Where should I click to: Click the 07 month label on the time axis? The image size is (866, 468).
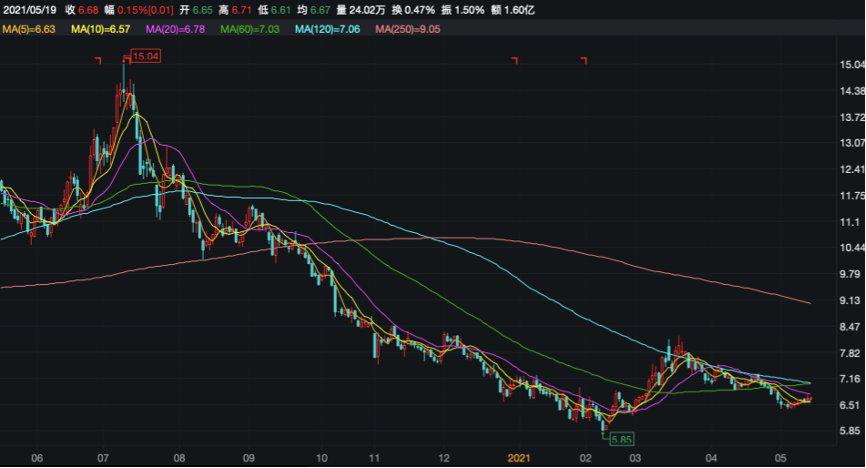[102, 456]
